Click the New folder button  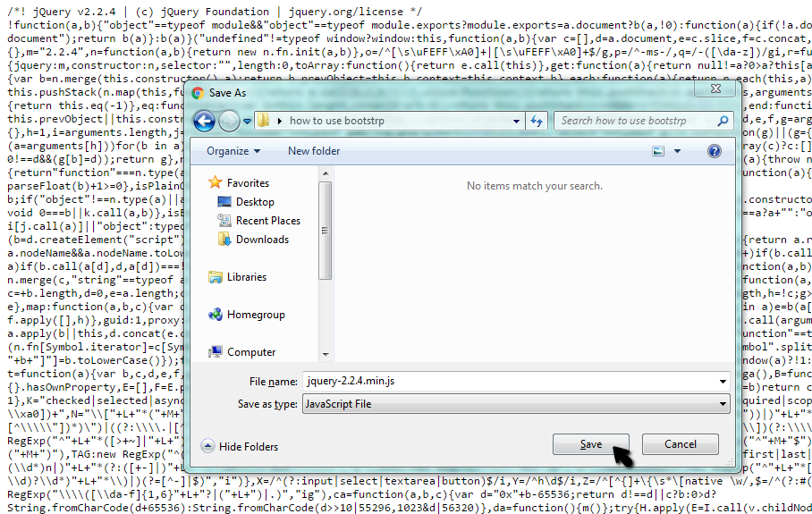(x=314, y=151)
